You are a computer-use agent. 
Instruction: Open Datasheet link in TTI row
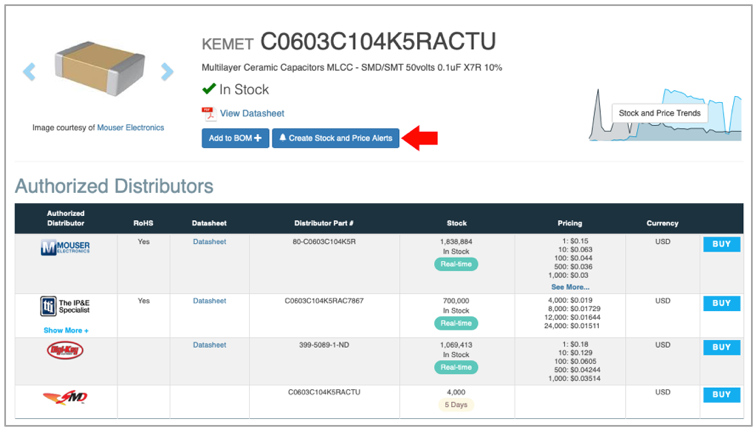click(209, 301)
